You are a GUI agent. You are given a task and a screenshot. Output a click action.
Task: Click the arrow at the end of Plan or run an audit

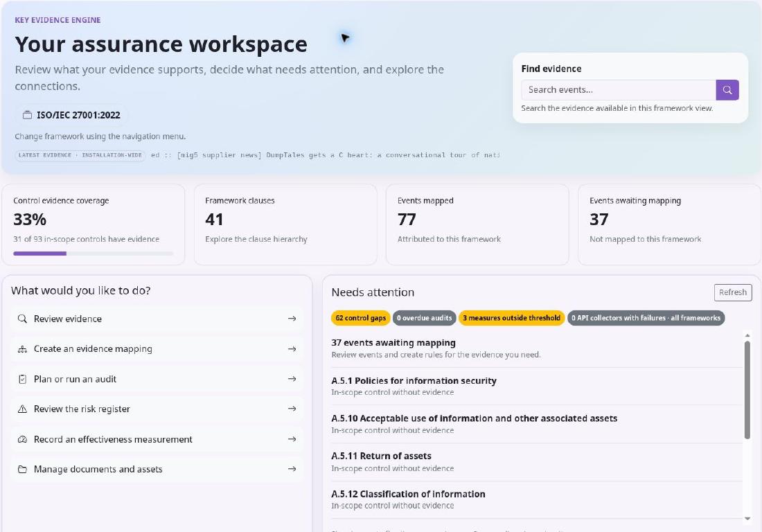tap(292, 379)
